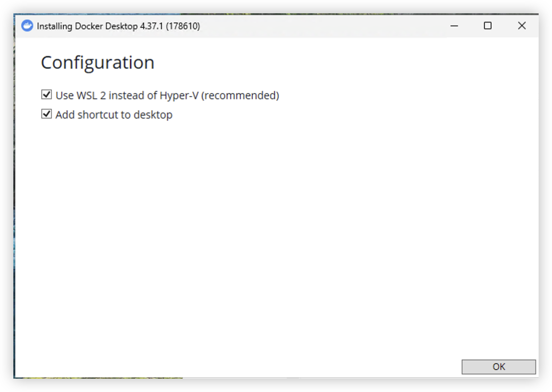552x392 pixels.
Task: Select the installer window title text
Action: [118, 26]
